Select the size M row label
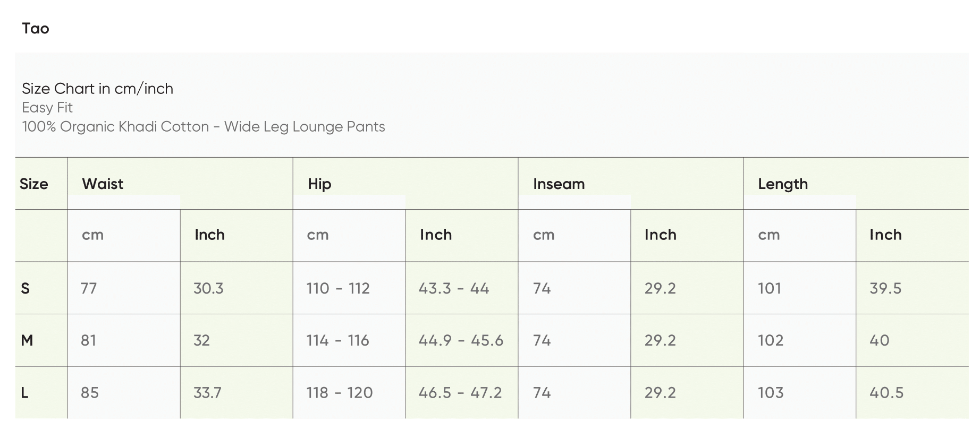Viewport: 980px width, 430px height. 27,340
